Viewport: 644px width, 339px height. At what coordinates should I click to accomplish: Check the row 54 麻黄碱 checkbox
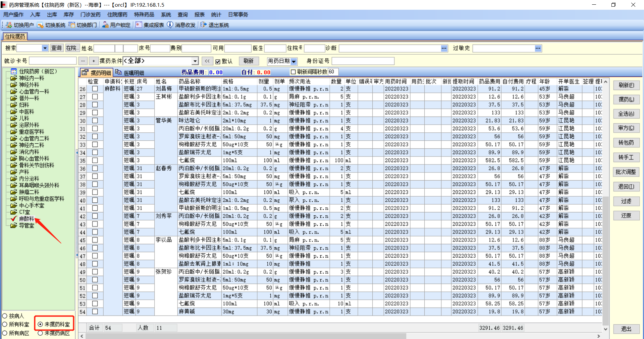tap(95, 312)
